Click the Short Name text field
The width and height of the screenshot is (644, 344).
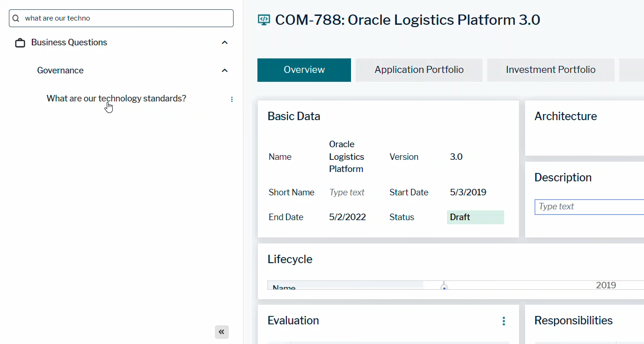pos(347,193)
